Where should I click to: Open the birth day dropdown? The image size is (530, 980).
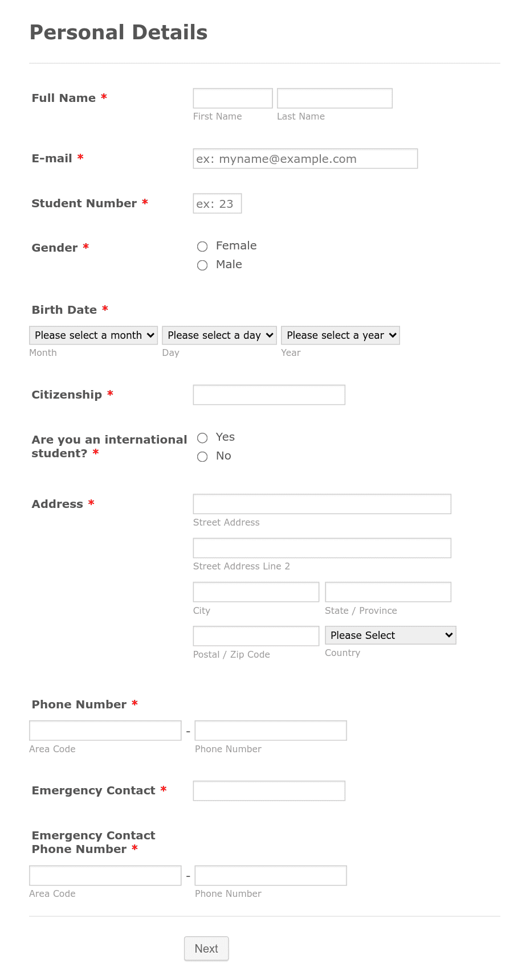(219, 335)
